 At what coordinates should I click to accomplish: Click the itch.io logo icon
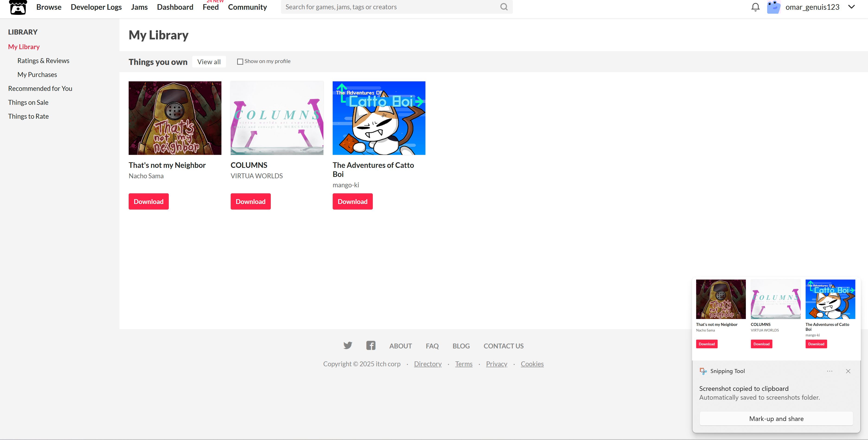click(18, 7)
